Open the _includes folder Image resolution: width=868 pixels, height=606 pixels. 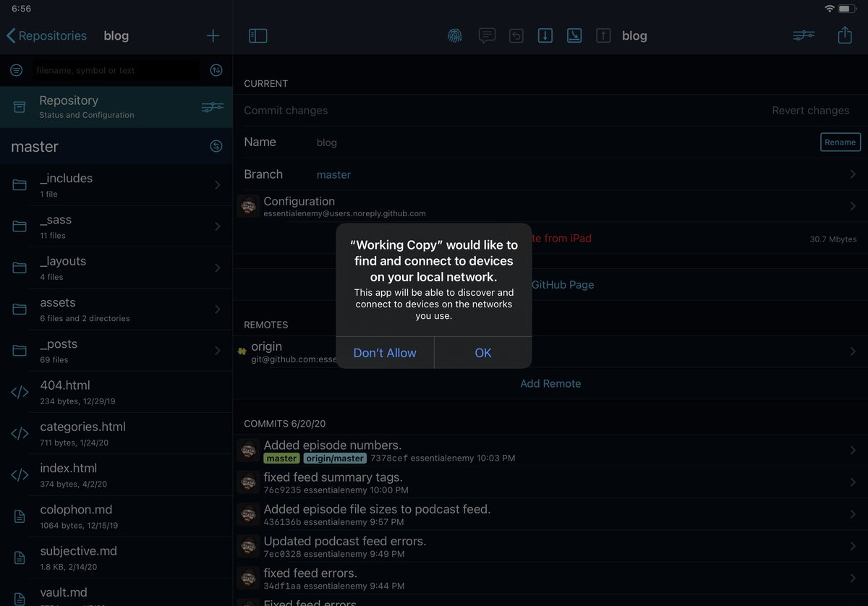(116, 185)
